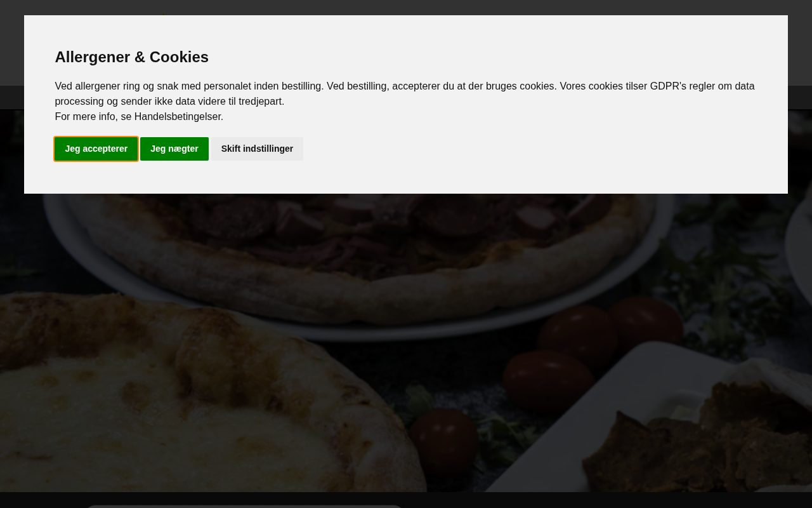Click the rounded box at the page bottom
The width and height of the screenshot is (812, 508).
(x=244, y=506)
